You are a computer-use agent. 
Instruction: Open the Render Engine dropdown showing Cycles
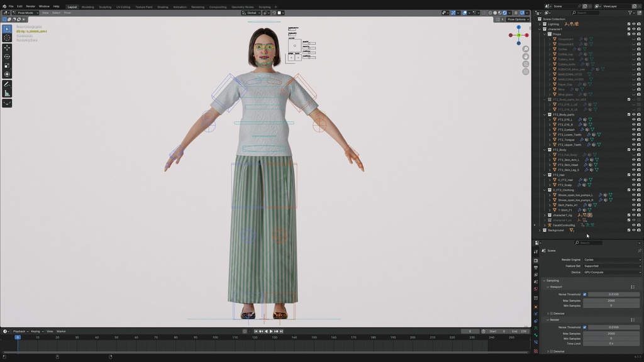click(x=611, y=259)
